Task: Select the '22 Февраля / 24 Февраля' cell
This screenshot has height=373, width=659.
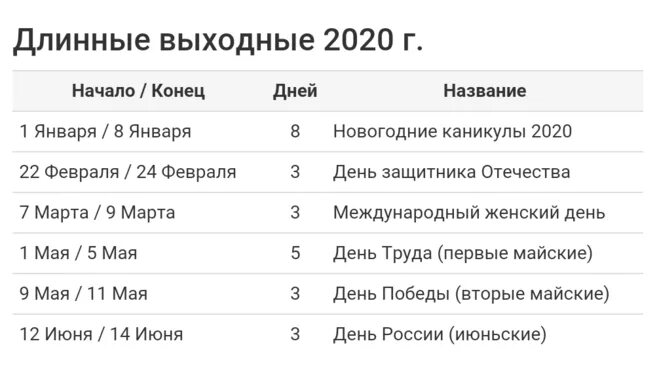Action: 128,172
